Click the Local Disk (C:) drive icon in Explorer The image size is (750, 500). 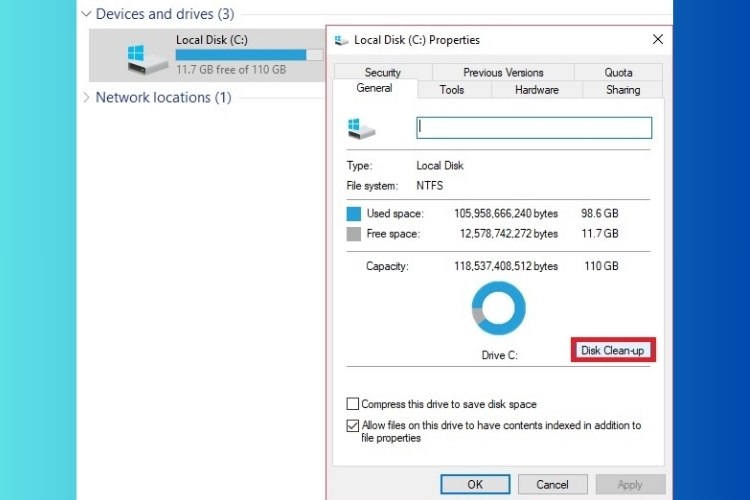click(x=148, y=58)
